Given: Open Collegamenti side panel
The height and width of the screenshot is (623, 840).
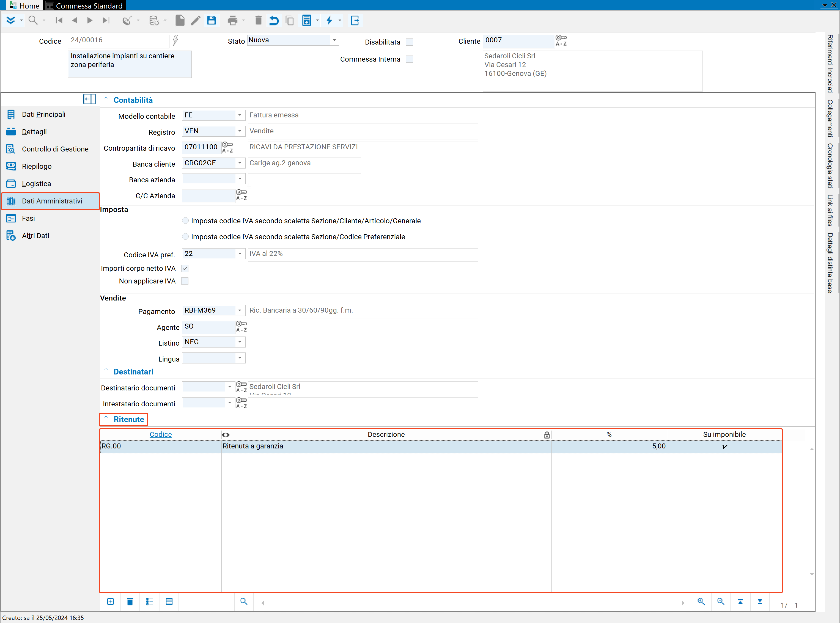Looking at the screenshot, I should point(830,118).
